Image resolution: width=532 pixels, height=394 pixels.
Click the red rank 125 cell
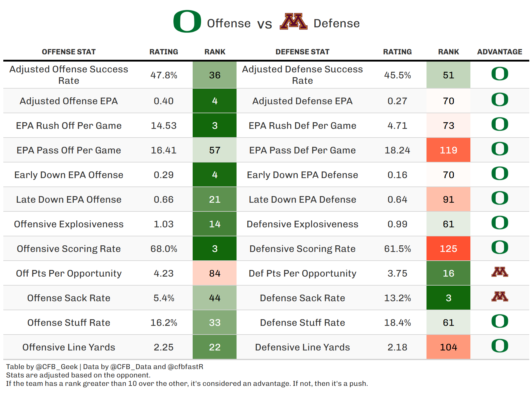point(448,249)
